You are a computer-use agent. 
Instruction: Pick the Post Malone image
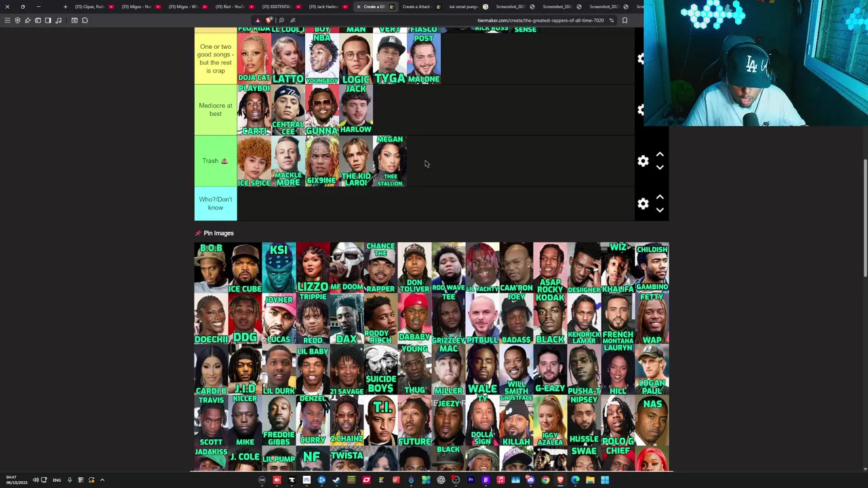coord(424,58)
